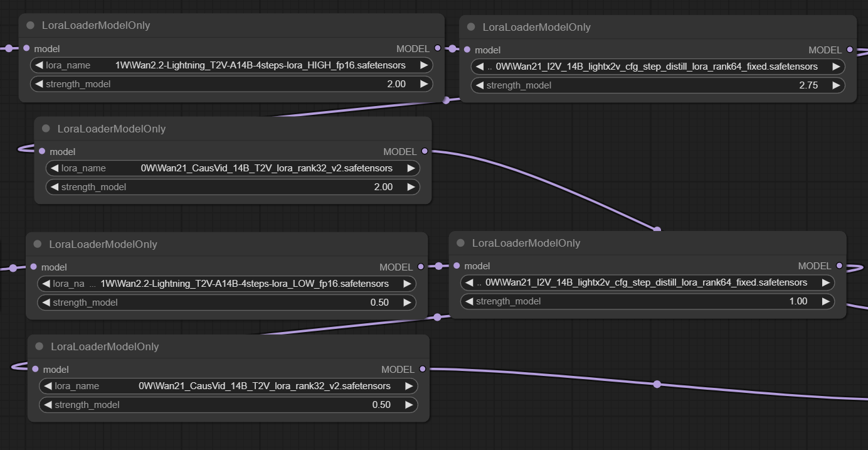868x450 pixels.
Task: Click model input port of Lightning LOW node
Action: coord(34,267)
